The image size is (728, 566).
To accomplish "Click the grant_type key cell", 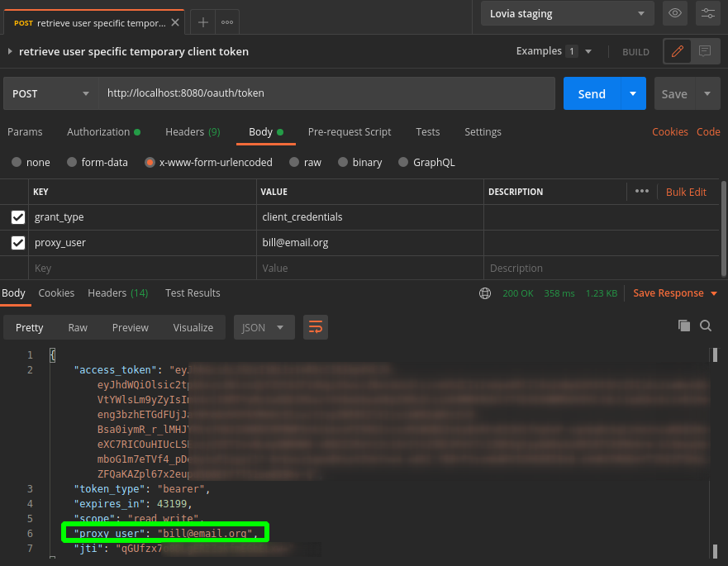I will [142, 216].
